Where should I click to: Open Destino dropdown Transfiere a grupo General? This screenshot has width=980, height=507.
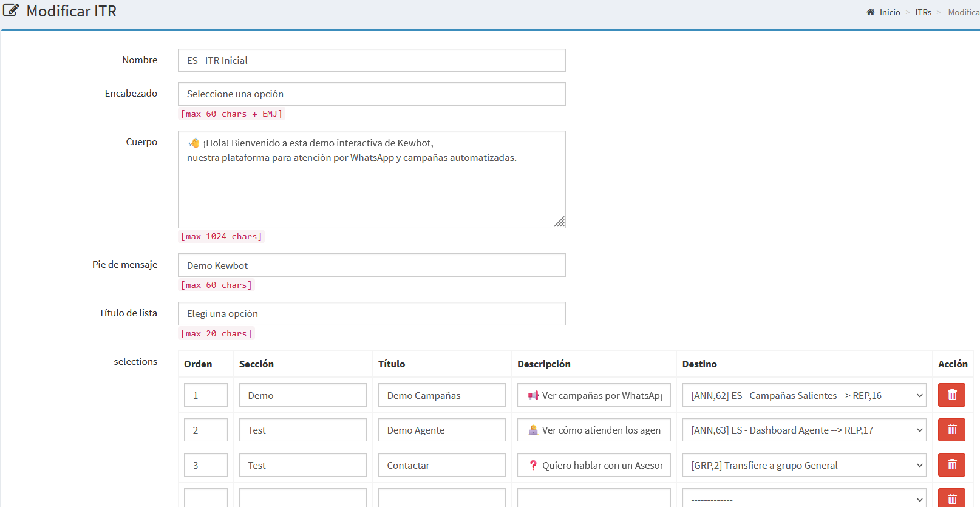pos(804,465)
